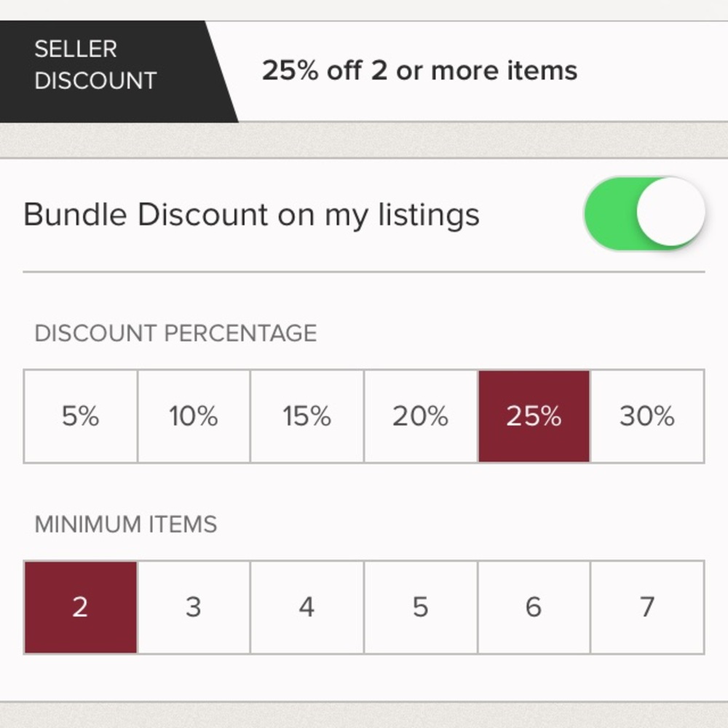Tap the "Bundle Discount on my listings" label
Screen dimensions: 728x728
point(251,215)
